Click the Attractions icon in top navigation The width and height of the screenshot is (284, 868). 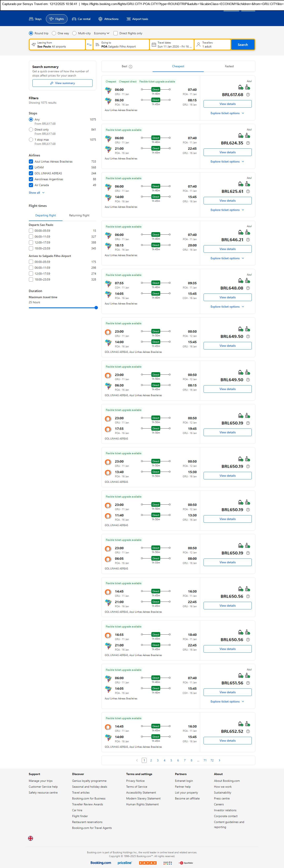click(x=100, y=19)
